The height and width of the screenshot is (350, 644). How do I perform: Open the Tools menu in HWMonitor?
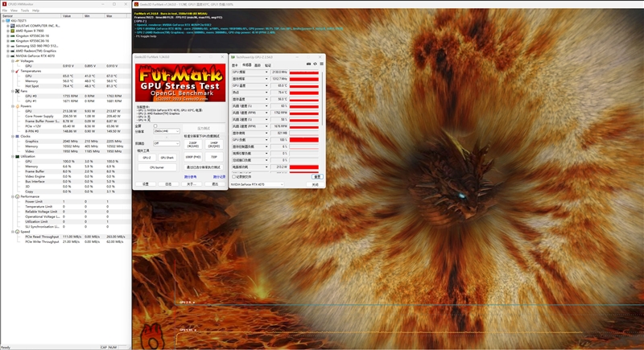point(25,10)
